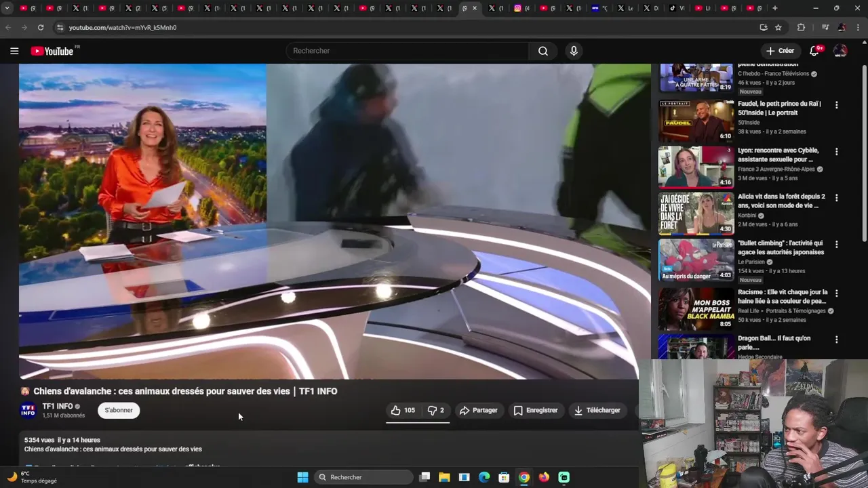Image resolution: width=868 pixels, height=488 pixels.
Task: Click the browser address bar URL
Action: 123,27
